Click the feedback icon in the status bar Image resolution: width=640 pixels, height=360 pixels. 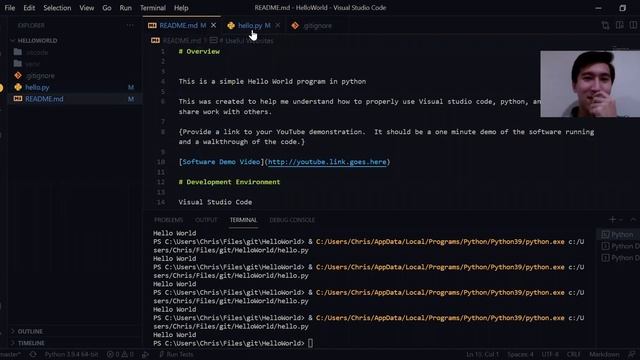tap(632, 354)
